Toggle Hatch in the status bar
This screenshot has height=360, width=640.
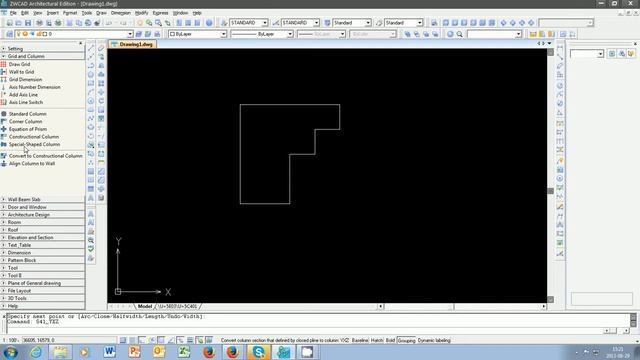coord(377,340)
